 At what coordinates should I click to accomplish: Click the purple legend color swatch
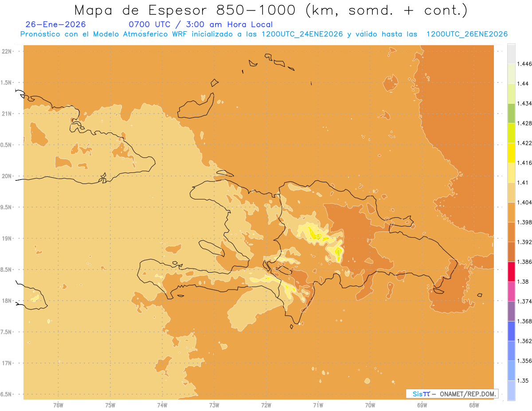tap(511, 311)
